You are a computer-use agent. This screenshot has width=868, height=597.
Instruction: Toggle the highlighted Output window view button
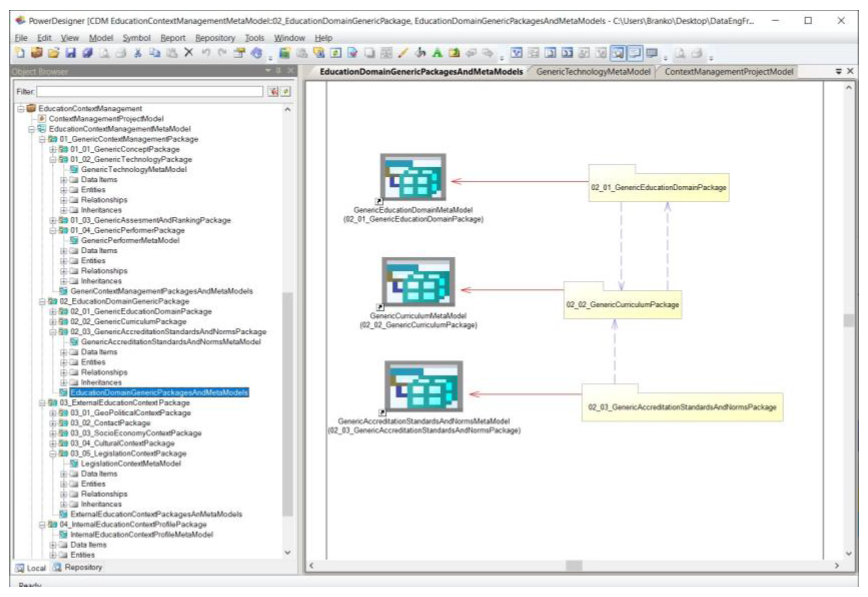click(634, 53)
